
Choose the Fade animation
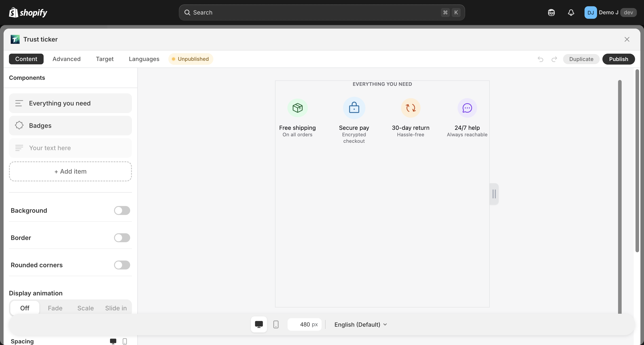point(55,308)
